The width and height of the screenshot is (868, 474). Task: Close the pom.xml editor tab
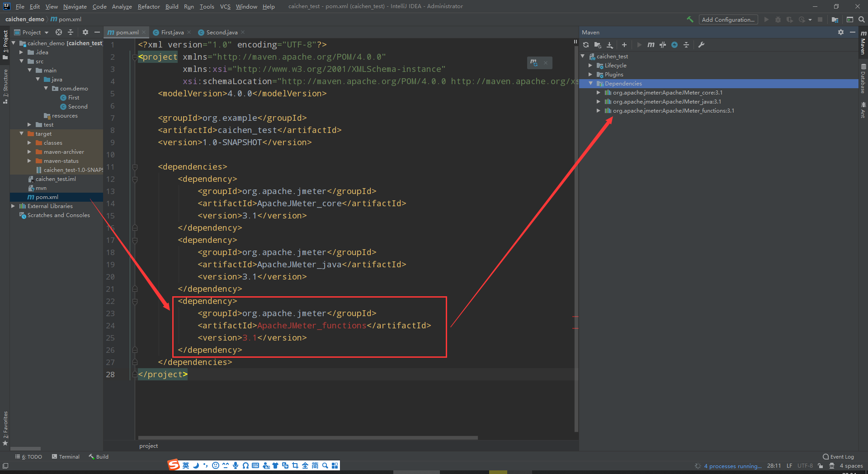click(144, 32)
